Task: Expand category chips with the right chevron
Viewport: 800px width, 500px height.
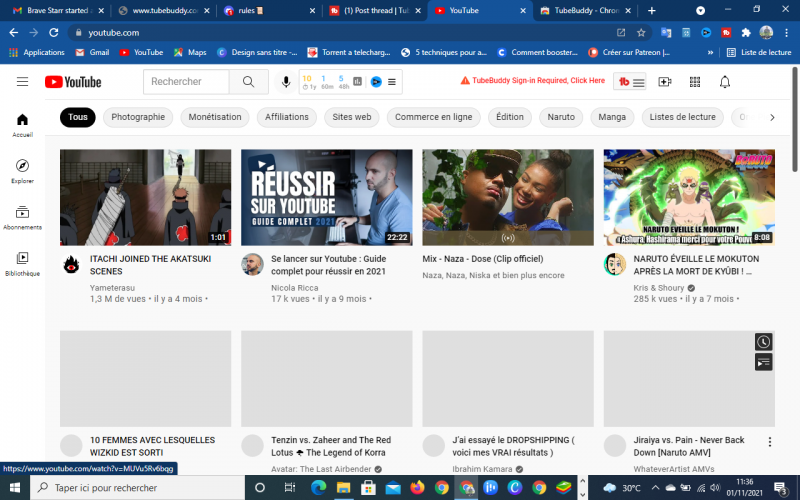Action: point(771,117)
